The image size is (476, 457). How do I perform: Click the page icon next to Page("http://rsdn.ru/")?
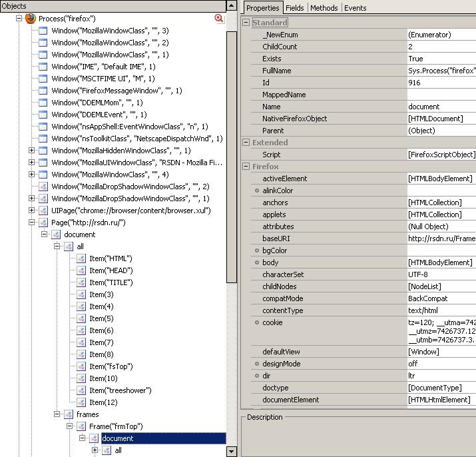pos(43,223)
